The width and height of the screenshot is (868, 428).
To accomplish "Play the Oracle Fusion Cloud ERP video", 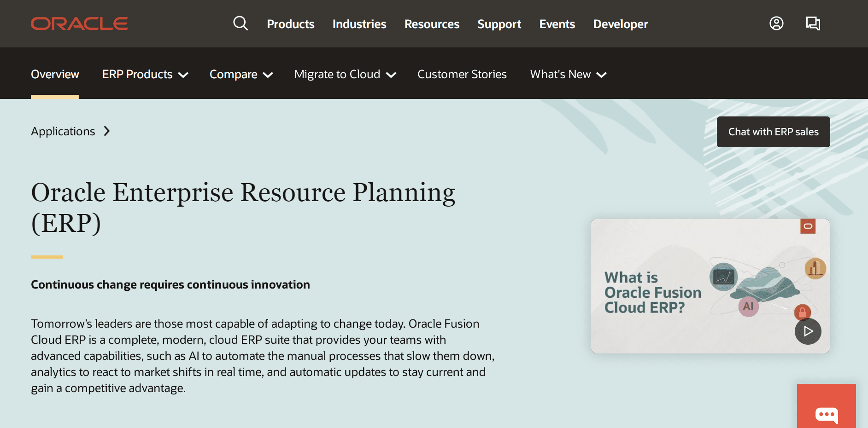I will [x=808, y=331].
